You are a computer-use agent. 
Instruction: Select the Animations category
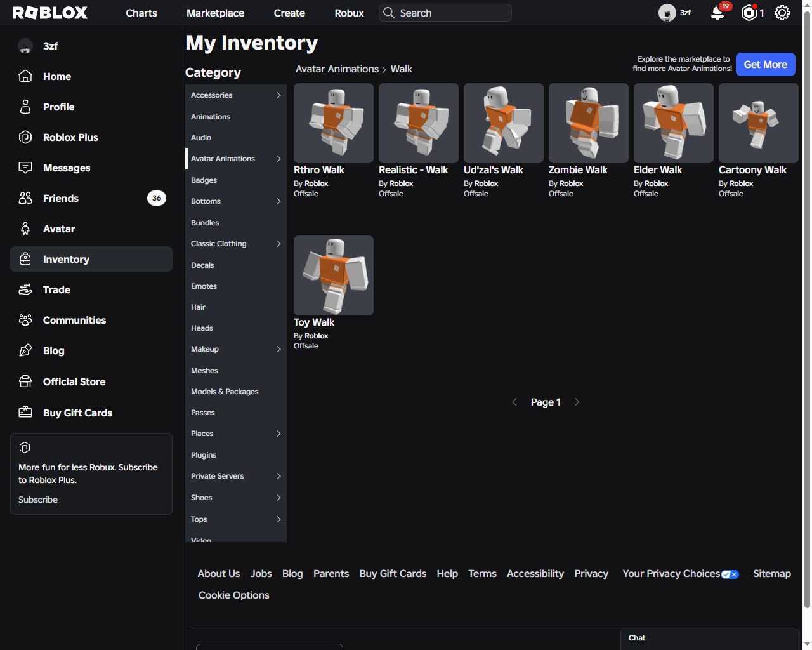236,117
